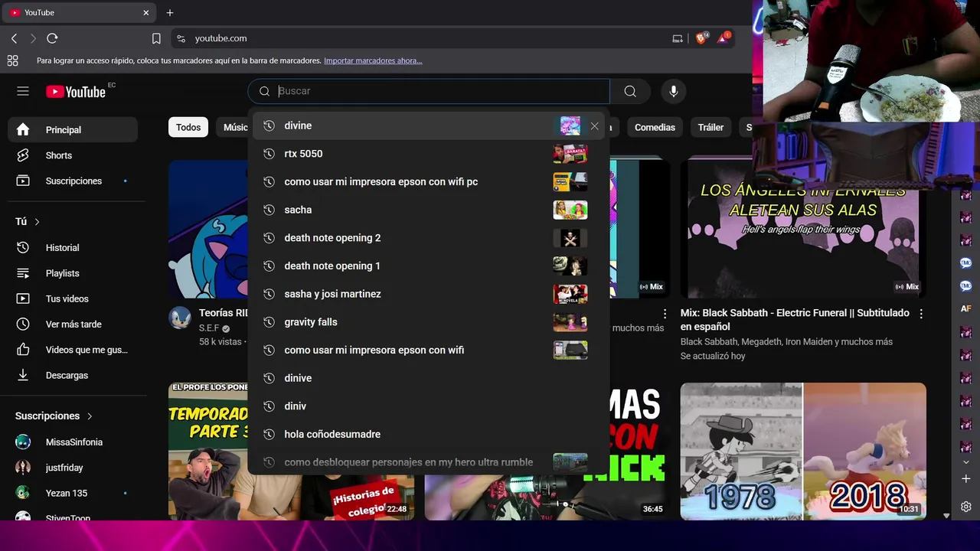Choose 'death note opening 1' suggestion
This screenshot has width=980, height=551.
tap(428, 266)
